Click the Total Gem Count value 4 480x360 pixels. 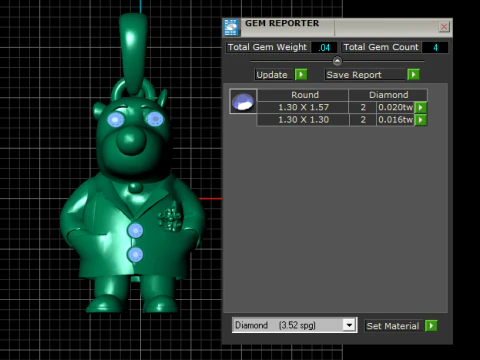(x=435, y=47)
